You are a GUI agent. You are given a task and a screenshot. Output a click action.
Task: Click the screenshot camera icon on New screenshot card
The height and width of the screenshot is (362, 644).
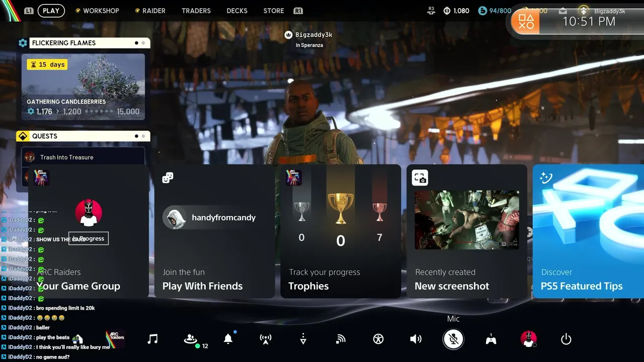coord(420,178)
